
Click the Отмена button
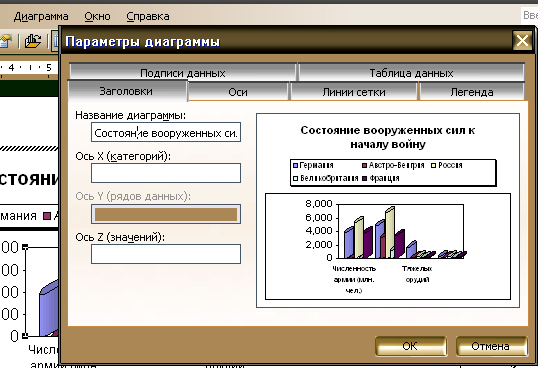tap(491, 346)
